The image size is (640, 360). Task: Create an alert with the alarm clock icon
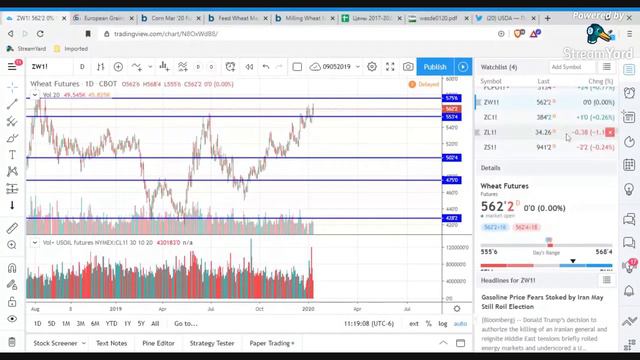[230, 67]
